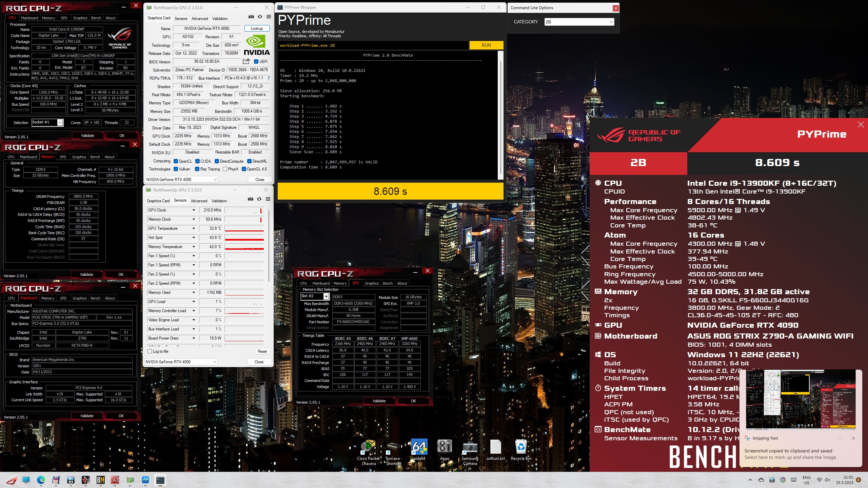Click the muted speaker icon in system tray
Screen dimensions: 868x488
827,480
